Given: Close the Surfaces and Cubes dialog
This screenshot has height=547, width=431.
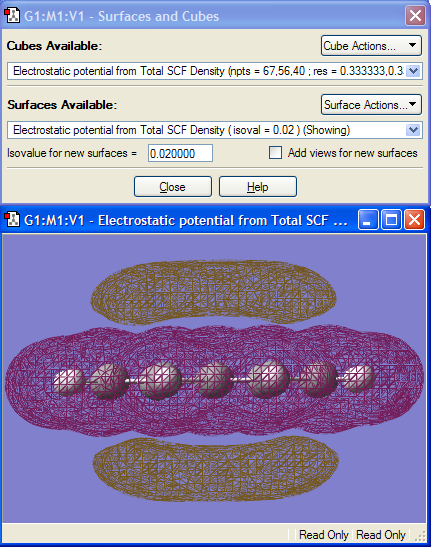Looking at the screenshot, I should [x=415, y=16].
